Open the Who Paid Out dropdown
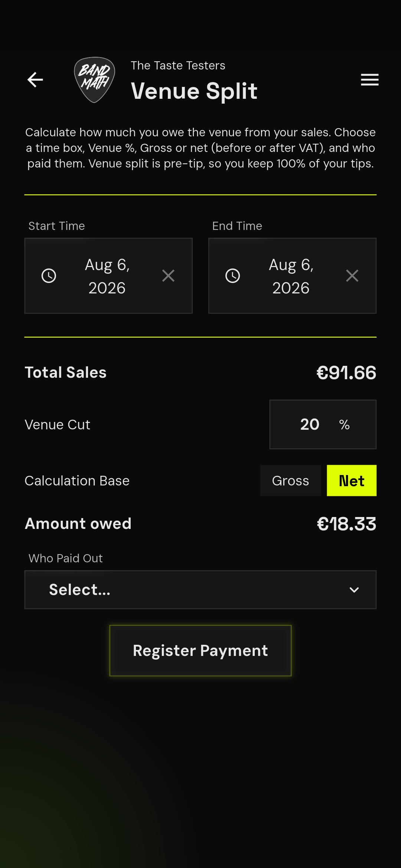The image size is (401, 868). point(200,590)
